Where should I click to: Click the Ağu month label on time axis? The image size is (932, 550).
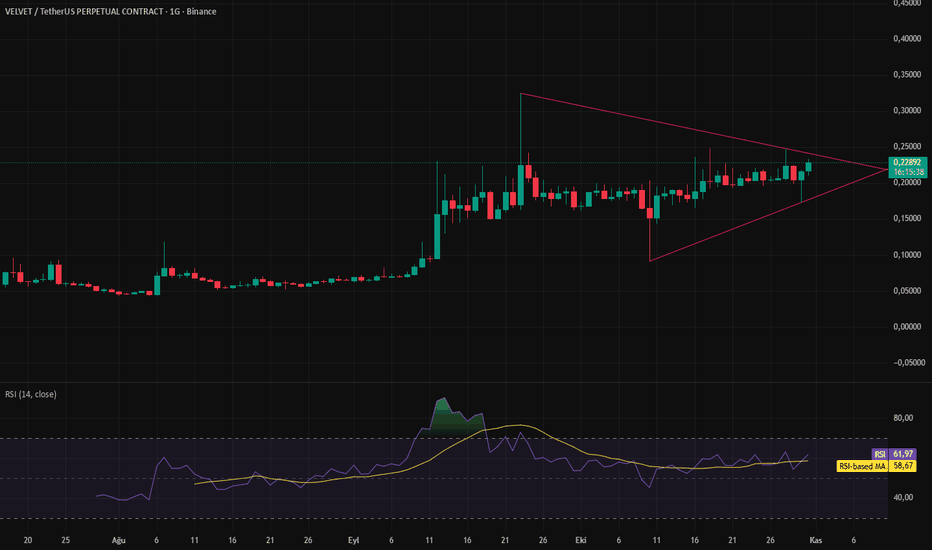119,540
